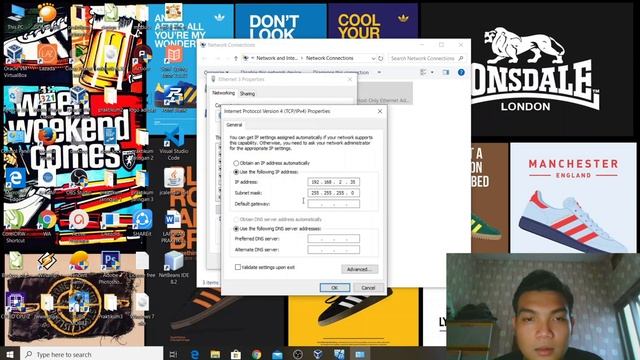Open Windows Start menu
The width and height of the screenshot is (640, 360).
10,354
